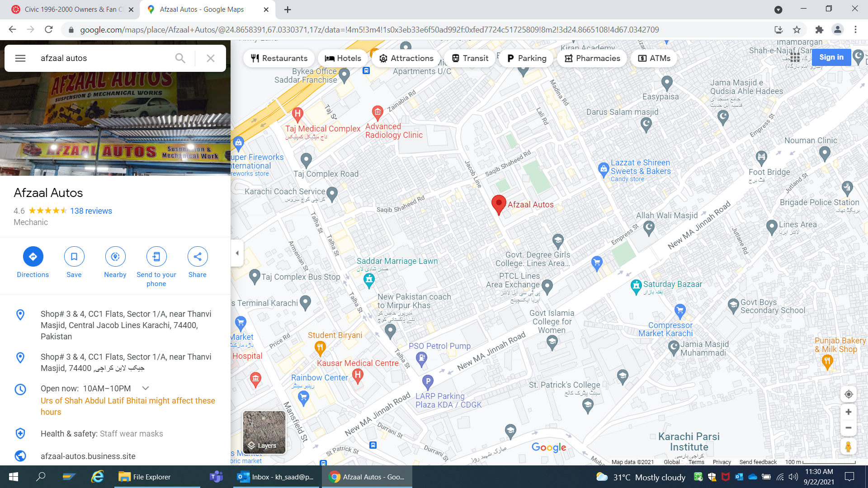Filter the map by Parking

tap(527, 58)
